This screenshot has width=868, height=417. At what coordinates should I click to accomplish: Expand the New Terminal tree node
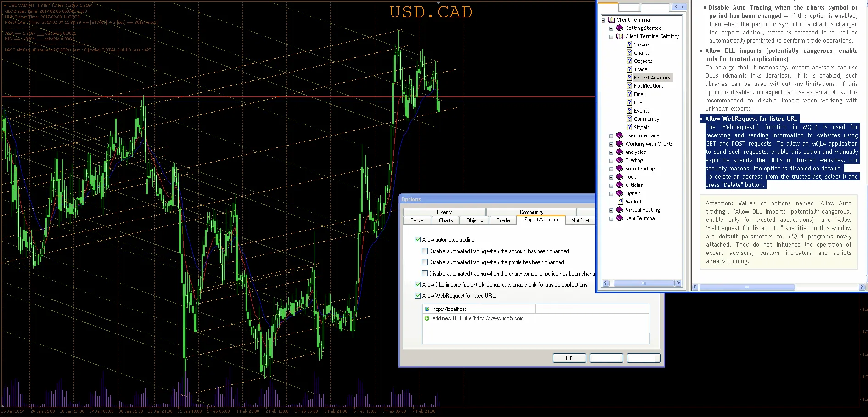tap(611, 219)
